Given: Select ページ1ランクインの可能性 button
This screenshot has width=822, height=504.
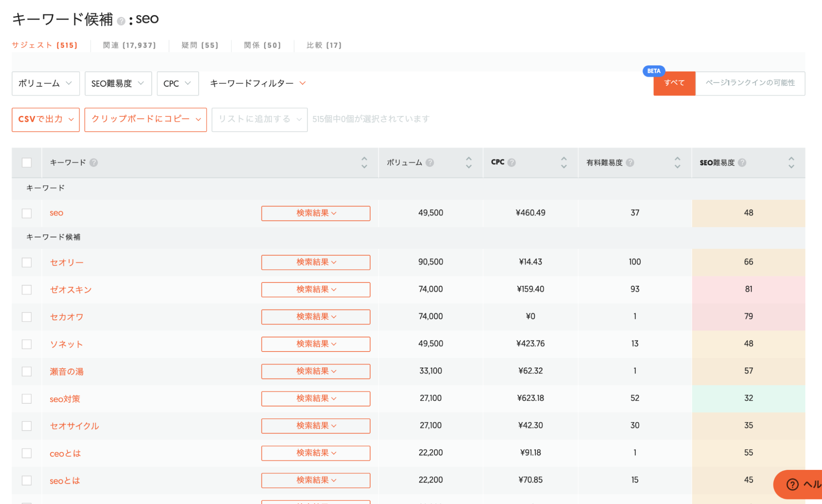Looking at the screenshot, I should pos(750,83).
